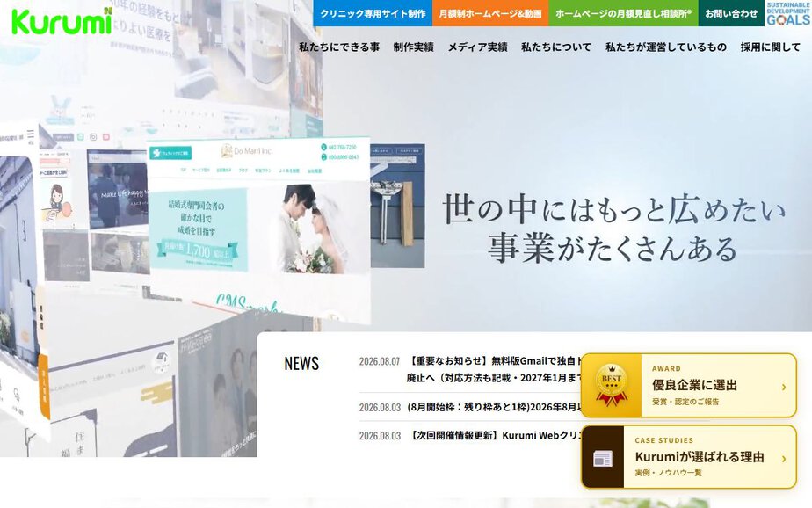This screenshot has width=812, height=508.
Task: Click the Kurumi logo
Action: [x=62, y=21]
